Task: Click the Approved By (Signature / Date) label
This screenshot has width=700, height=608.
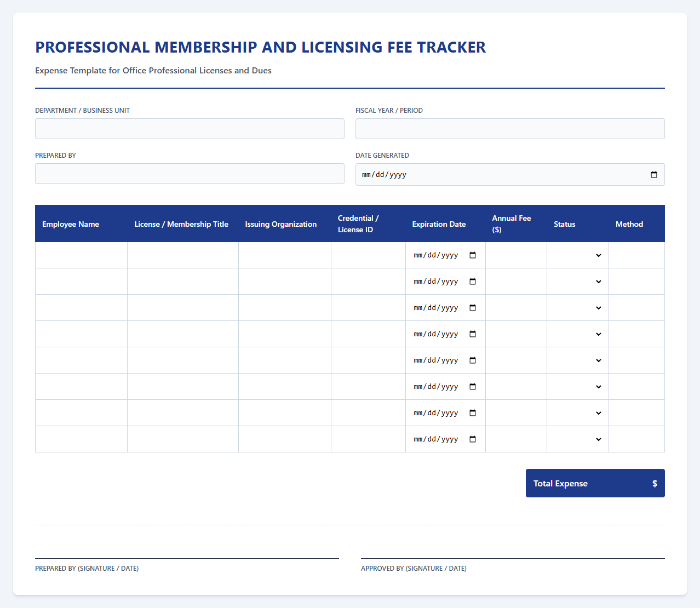Action: tap(414, 569)
